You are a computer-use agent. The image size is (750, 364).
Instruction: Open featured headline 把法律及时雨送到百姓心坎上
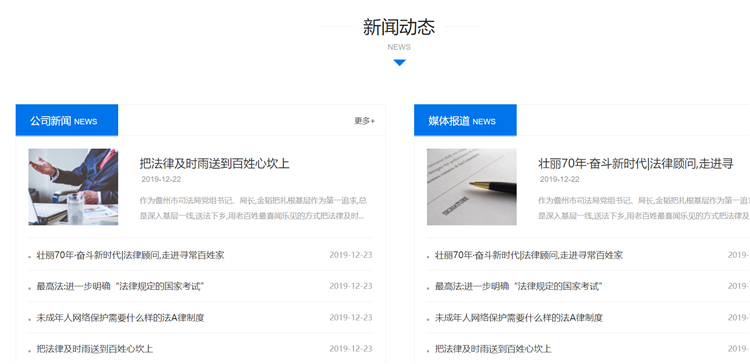[214, 164]
